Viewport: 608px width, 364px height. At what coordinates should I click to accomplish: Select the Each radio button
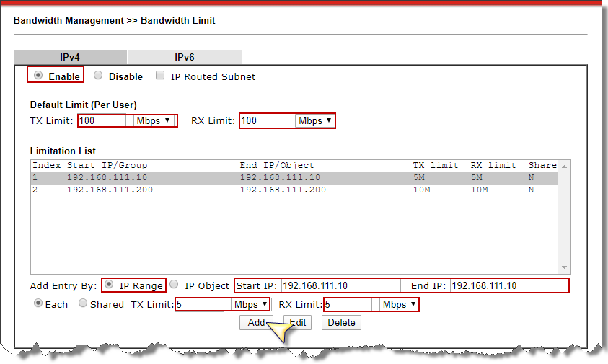coord(38,303)
